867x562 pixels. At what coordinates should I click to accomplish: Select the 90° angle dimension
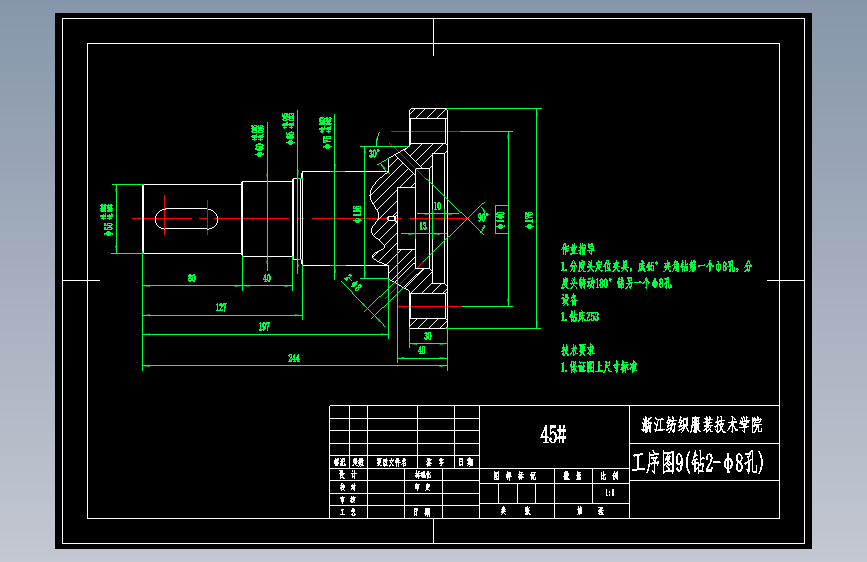[x=483, y=216]
